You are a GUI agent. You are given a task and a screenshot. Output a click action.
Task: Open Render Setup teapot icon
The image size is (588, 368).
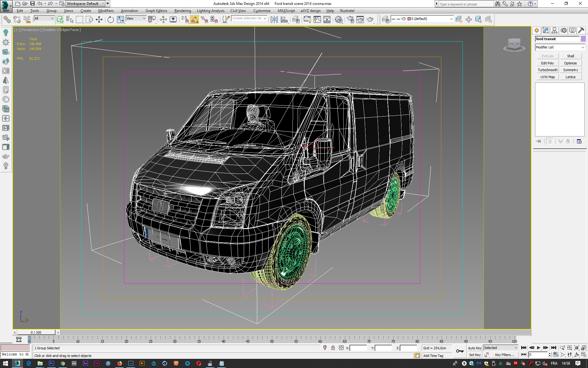350,20
